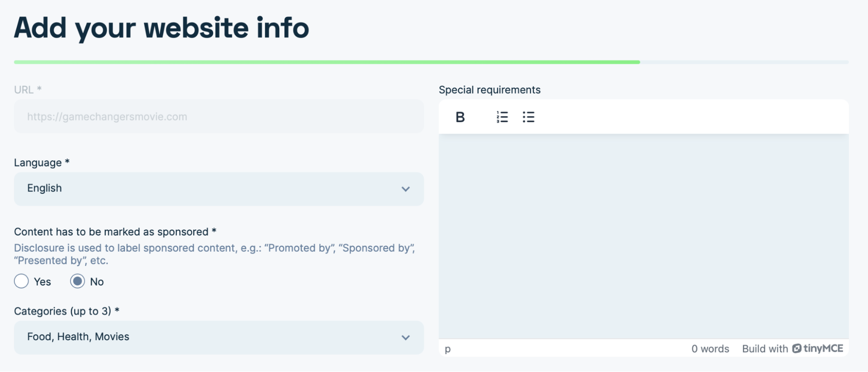Open the Language field showing English

[x=208, y=189]
